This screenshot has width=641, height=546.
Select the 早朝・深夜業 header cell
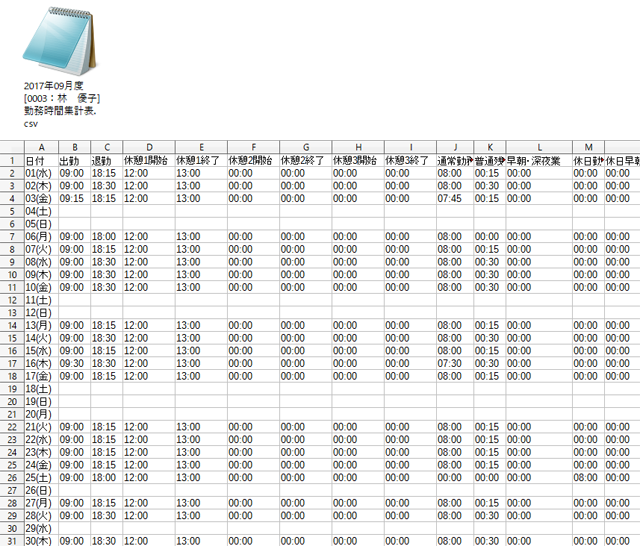[x=539, y=160]
